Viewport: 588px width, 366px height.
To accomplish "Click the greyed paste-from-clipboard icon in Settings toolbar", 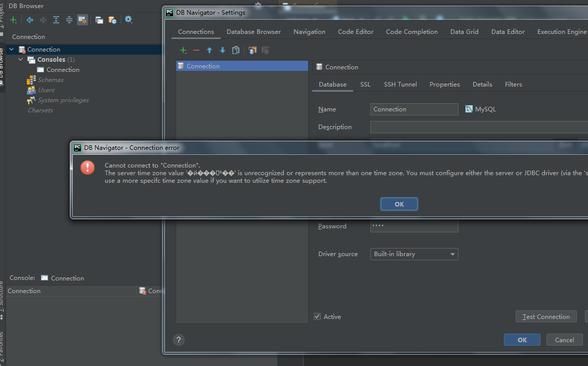I will pos(266,50).
